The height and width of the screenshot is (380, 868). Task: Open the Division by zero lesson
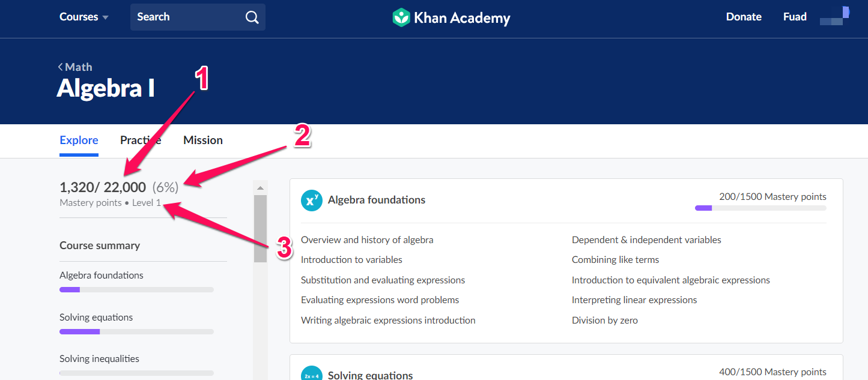pyautogui.click(x=604, y=321)
